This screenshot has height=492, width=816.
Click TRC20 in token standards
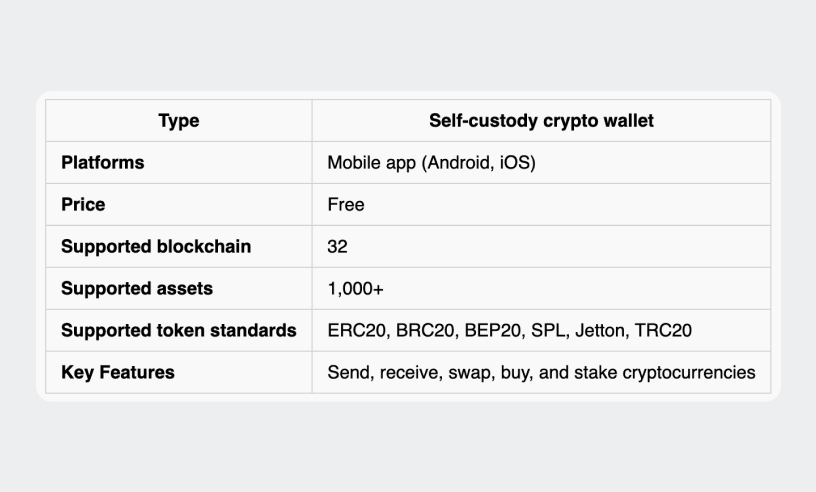point(664,331)
